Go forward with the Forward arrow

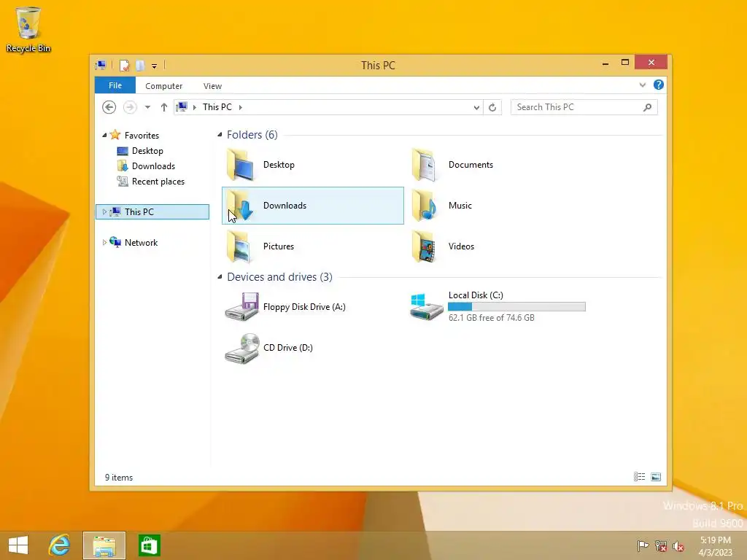pos(130,107)
